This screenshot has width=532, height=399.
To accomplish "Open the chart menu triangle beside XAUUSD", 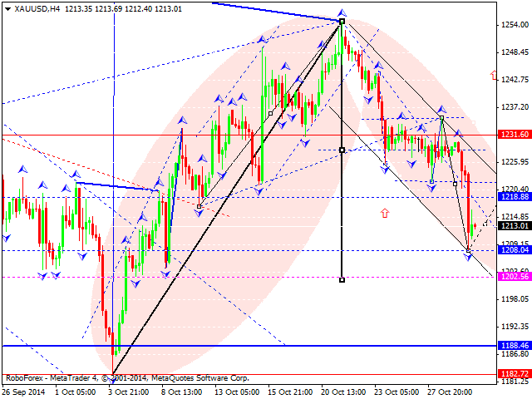I will click(7, 9).
